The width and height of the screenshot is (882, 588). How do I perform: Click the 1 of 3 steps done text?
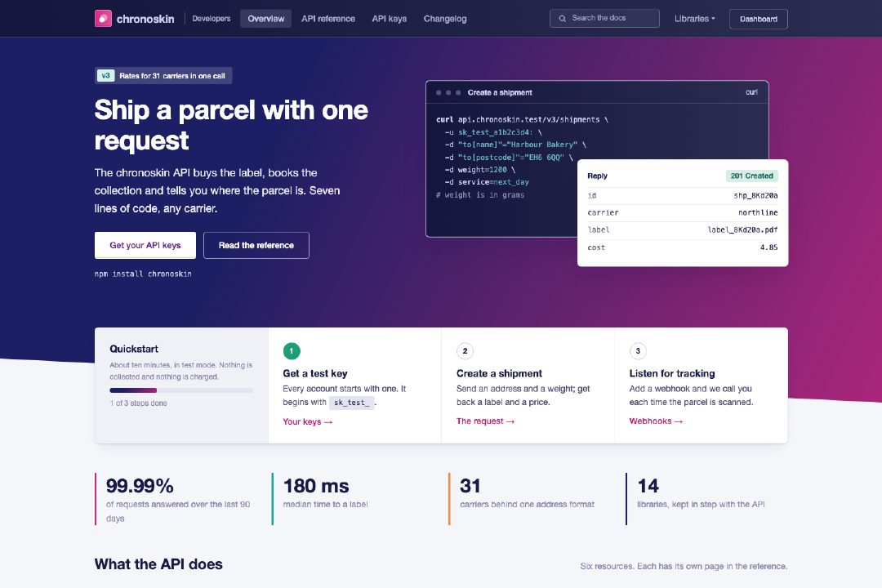coord(138,403)
